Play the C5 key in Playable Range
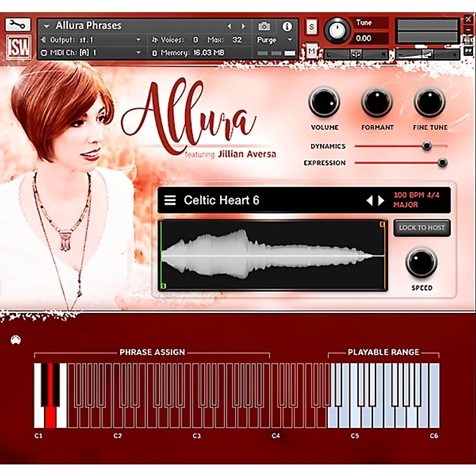This screenshot has width=476, height=476. (x=355, y=418)
